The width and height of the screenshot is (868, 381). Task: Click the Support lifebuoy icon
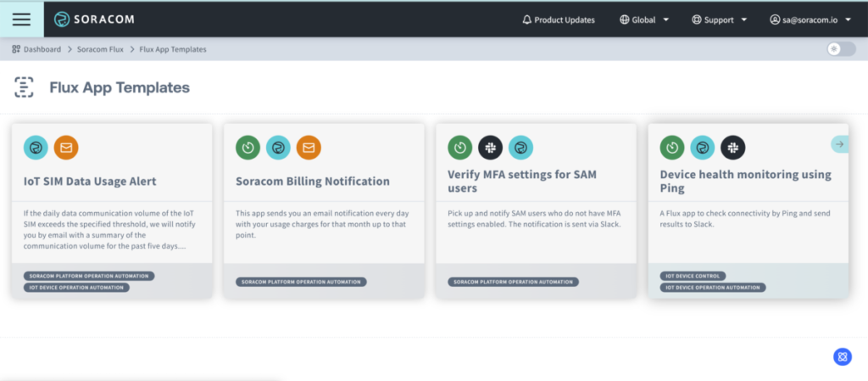click(x=697, y=20)
